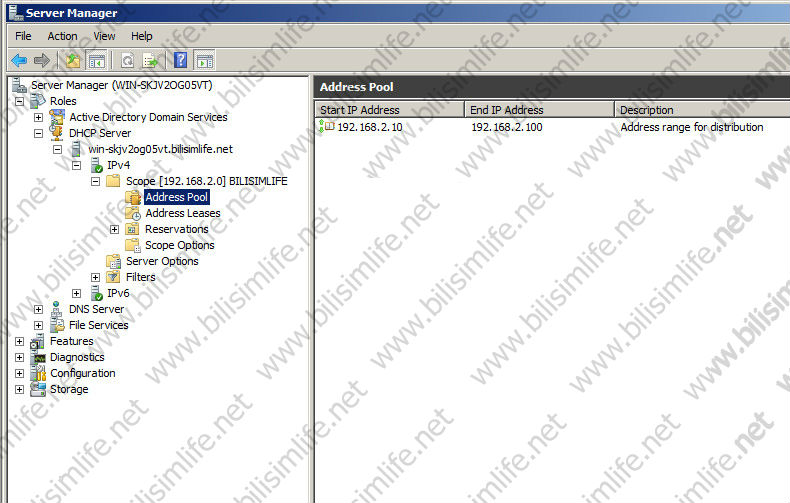Collapse the Roles tree node

(x=19, y=101)
